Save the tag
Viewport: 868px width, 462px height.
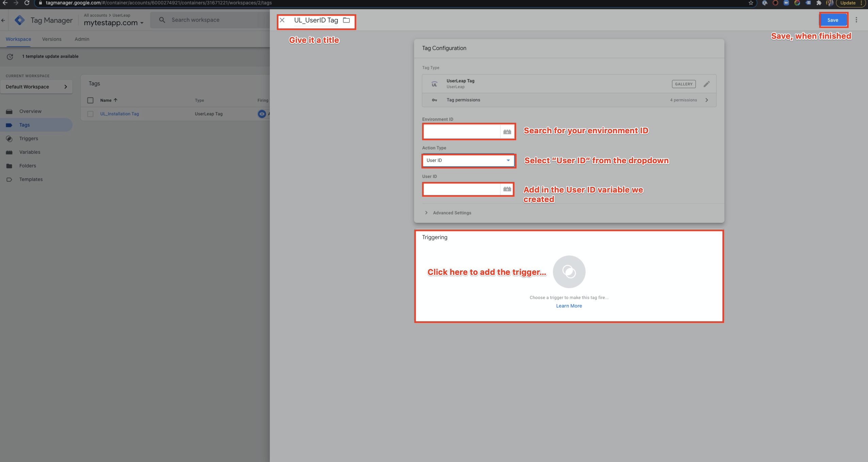click(x=833, y=20)
